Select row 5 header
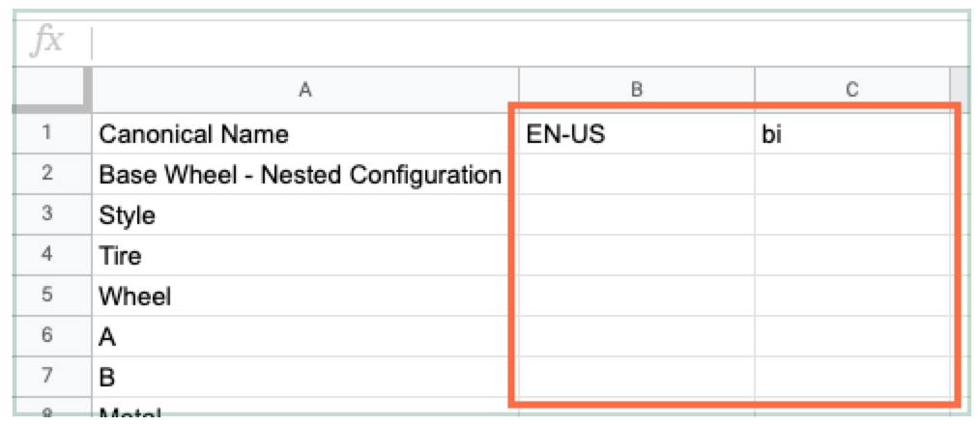This screenshot has width=980, height=425. tap(46, 296)
